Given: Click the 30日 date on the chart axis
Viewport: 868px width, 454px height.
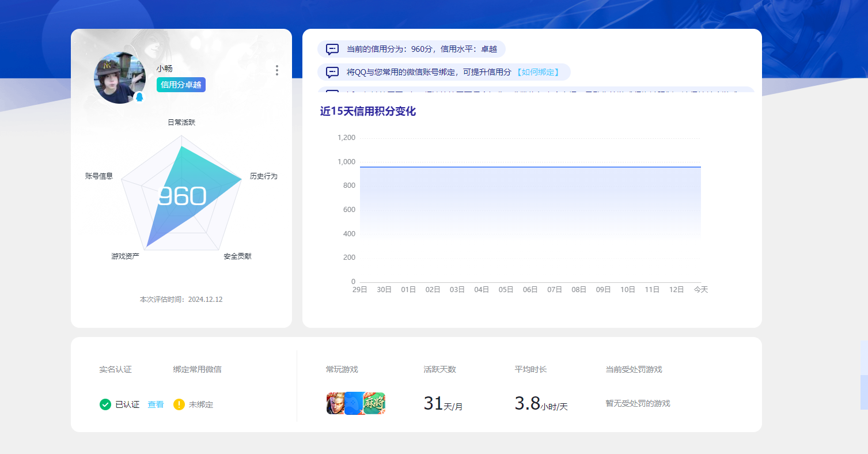Looking at the screenshot, I should pos(384,290).
